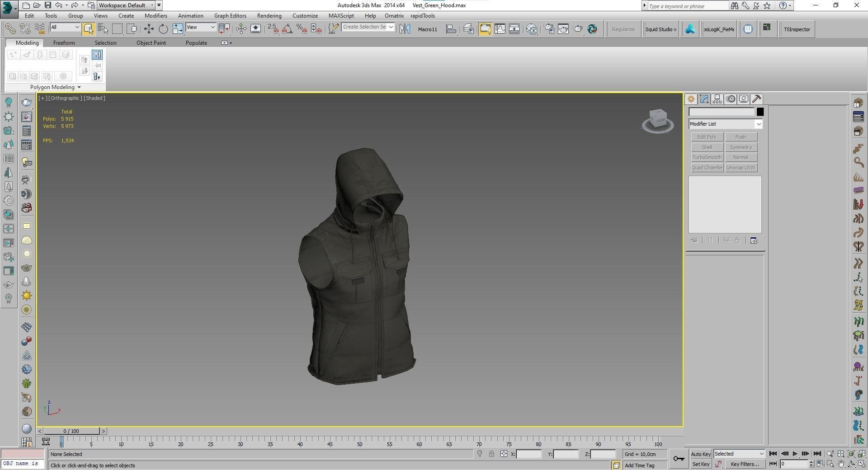
Task: Open the Modifiers menu
Action: tap(156, 16)
